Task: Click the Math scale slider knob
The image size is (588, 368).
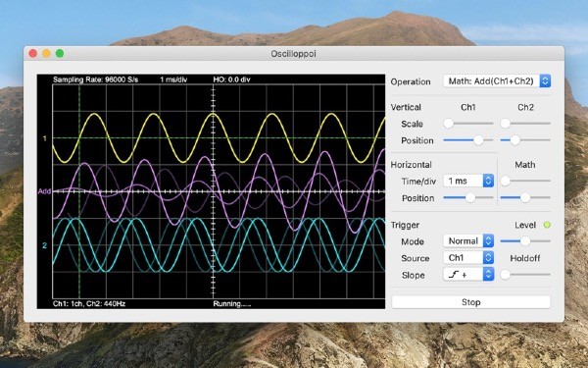Action: pyautogui.click(x=506, y=181)
